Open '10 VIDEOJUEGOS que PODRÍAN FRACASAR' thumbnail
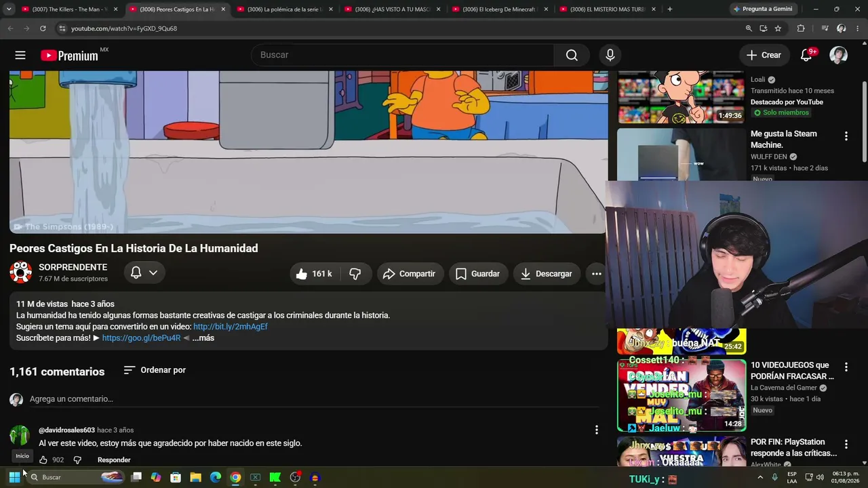Screen dimensions: 868x488 click(x=682, y=395)
